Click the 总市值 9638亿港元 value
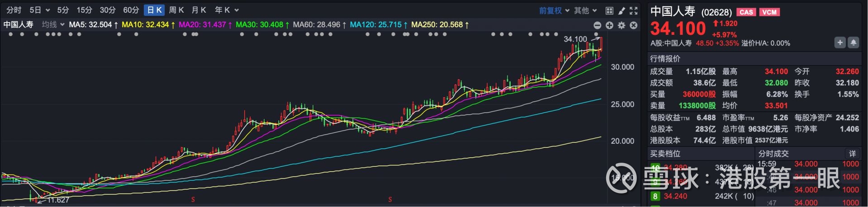This screenshot has height=207, width=868. [x=768, y=129]
